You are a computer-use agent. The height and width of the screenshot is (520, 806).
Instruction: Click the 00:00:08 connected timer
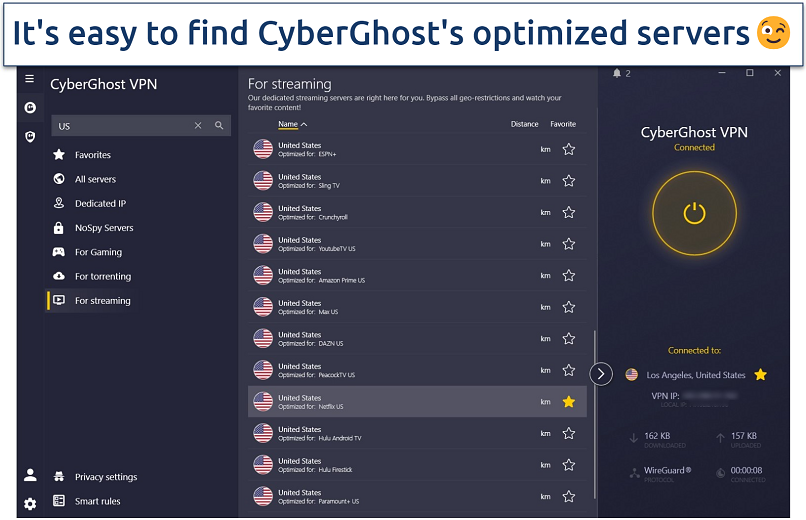coord(746,470)
